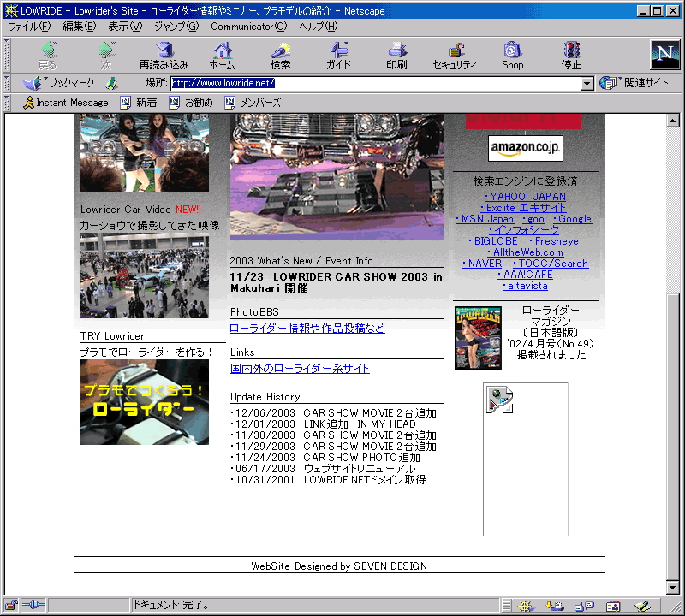The image size is (685, 616).
Task: Open the car show crowd thumbnail
Action: (x=145, y=277)
